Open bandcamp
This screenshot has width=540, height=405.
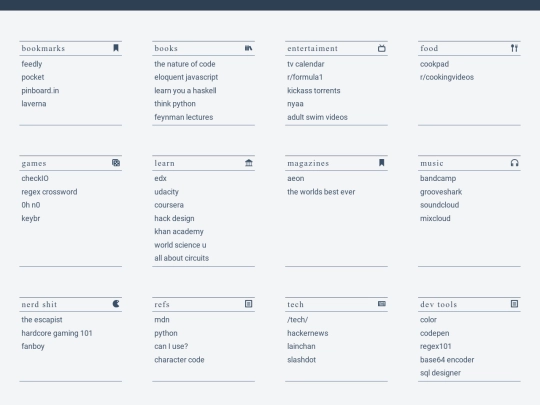coord(438,178)
